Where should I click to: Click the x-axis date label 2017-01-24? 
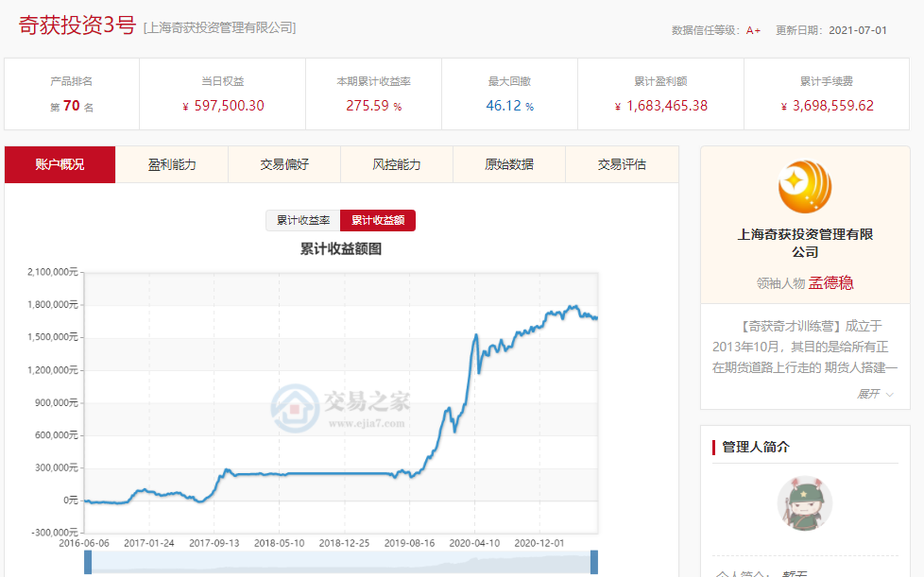click(x=149, y=543)
